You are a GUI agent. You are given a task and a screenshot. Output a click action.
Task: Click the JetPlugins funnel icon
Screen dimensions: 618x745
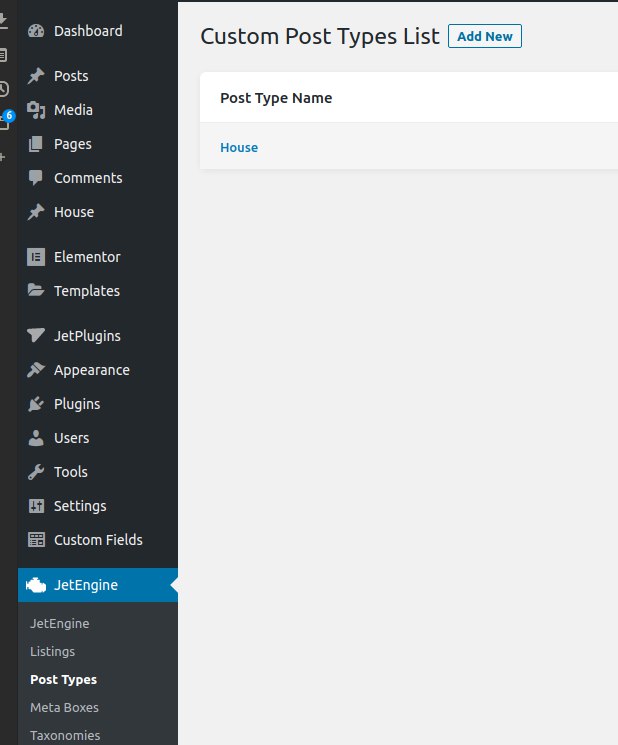[x=36, y=335]
